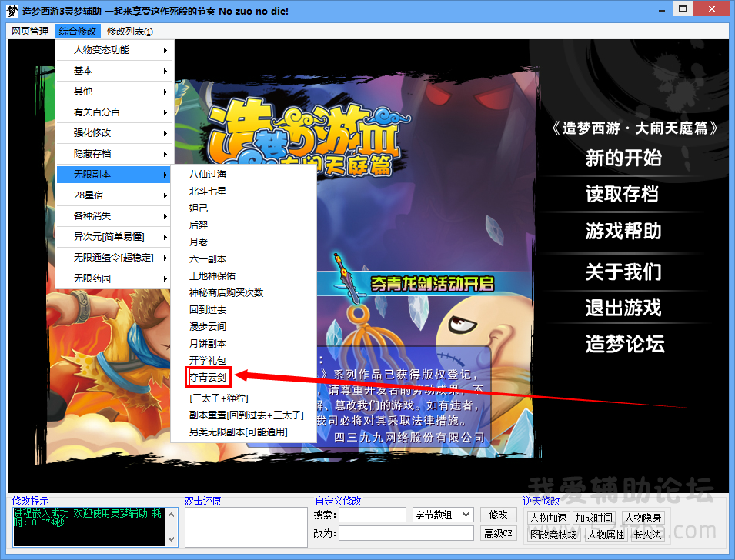Click the app icon in title bar

point(12,10)
